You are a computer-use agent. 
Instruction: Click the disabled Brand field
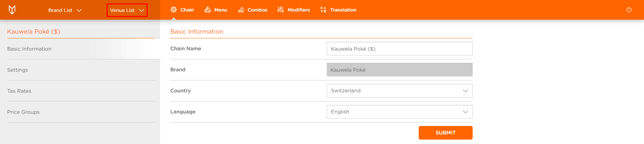click(399, 70)
